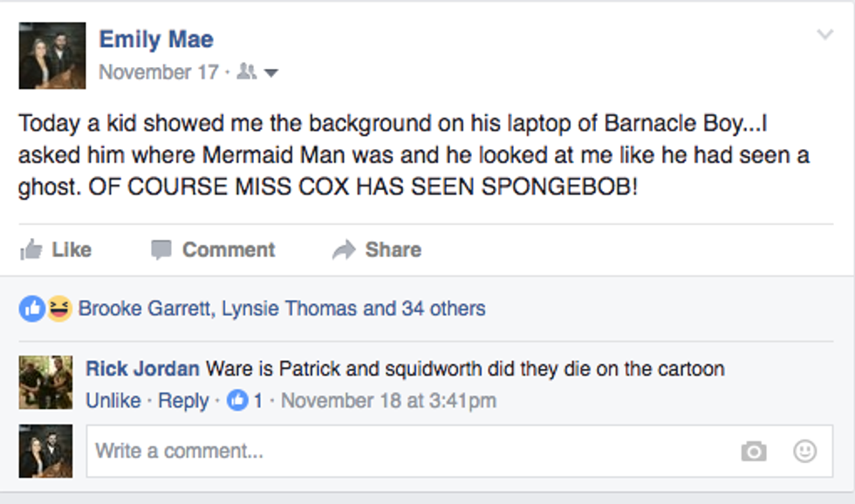Reply to Rick Jordan's comment
Viewport: 855px width, 504px height.
coord(183,400)
